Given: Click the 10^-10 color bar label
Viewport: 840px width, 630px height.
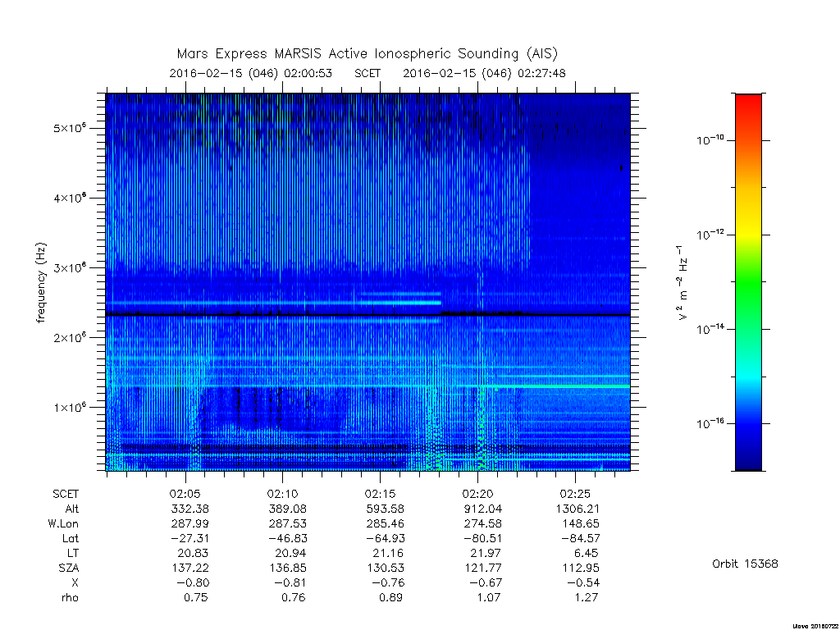Looking at the screenshot, I should click(x=710, y=140).
